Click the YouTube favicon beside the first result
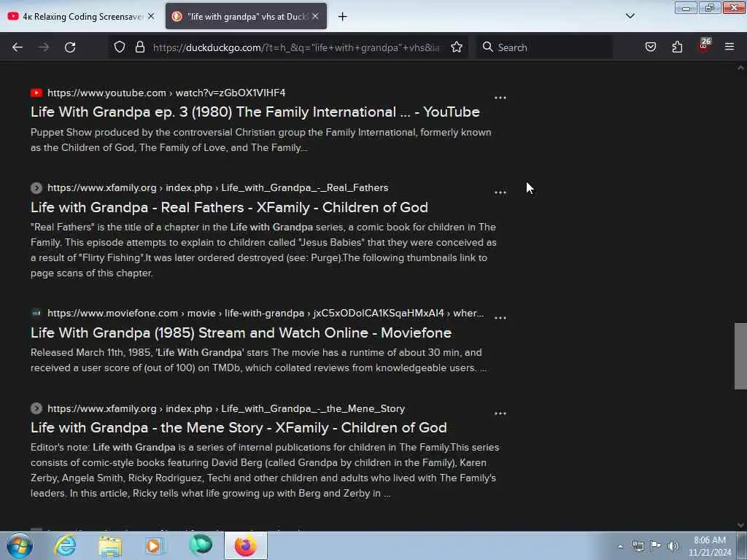 pos(36,93)
